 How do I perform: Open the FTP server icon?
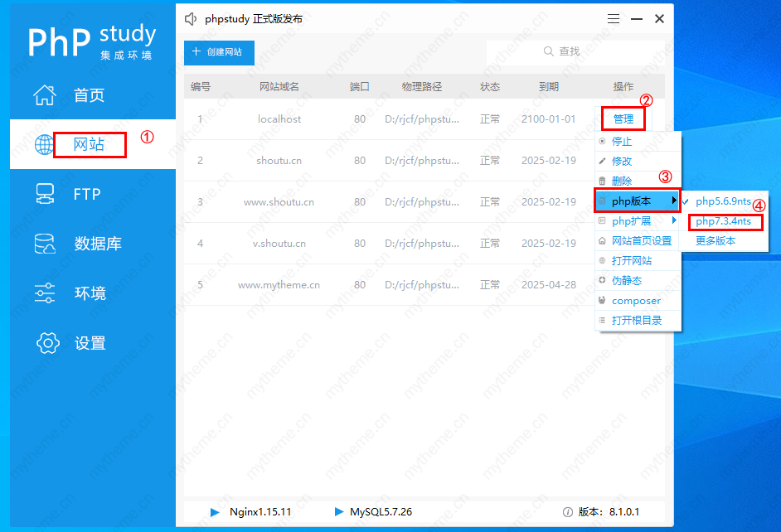[x=45, y=194]
